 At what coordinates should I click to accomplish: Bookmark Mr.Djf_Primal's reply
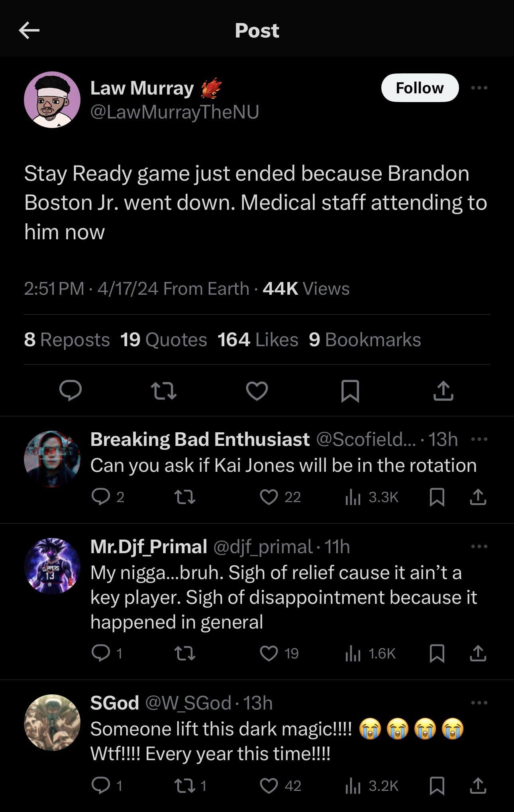coord(437,653)
